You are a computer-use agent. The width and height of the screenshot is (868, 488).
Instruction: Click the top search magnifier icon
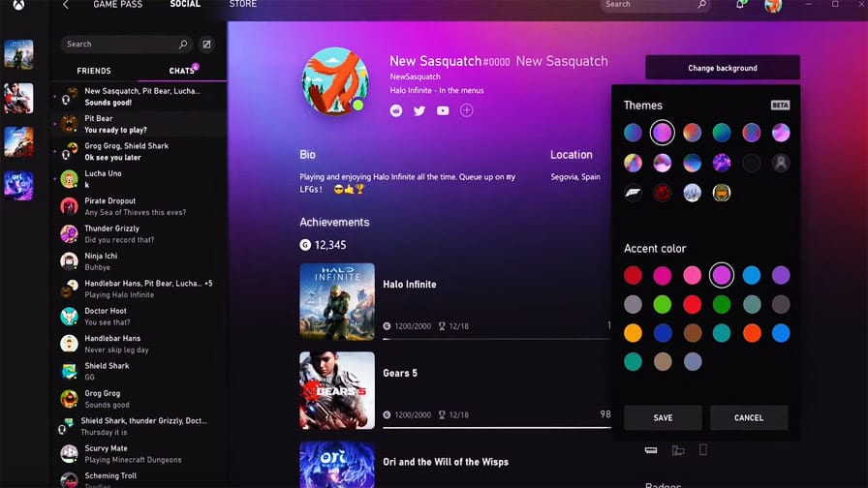coord(702,5)
